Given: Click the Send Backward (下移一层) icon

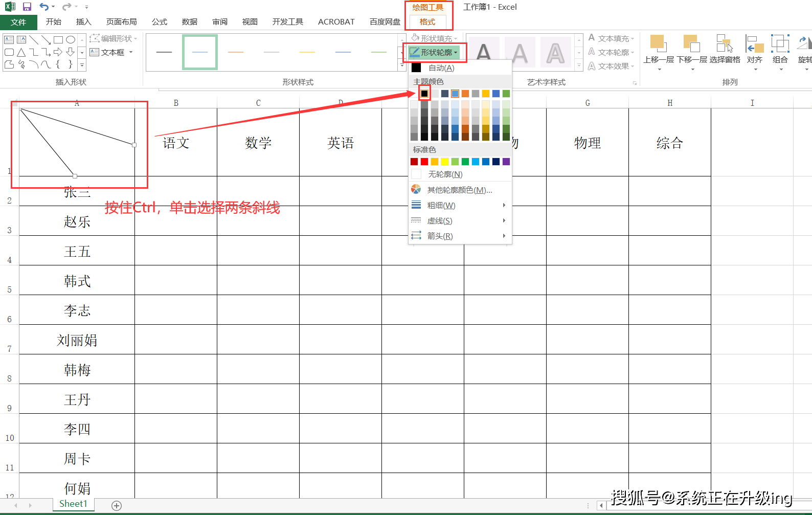Looking at the screenshot, I should coord(691,44).
